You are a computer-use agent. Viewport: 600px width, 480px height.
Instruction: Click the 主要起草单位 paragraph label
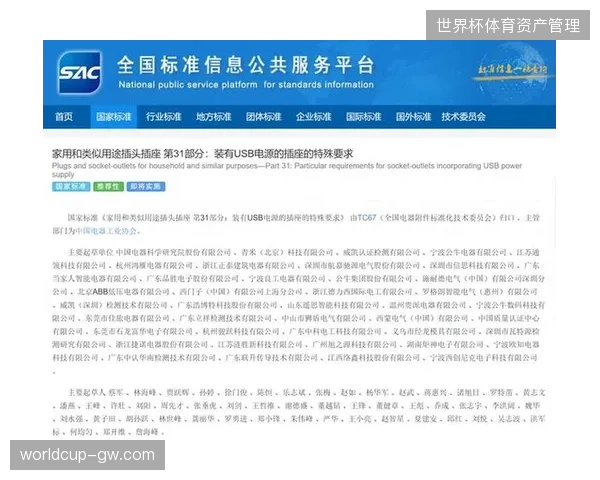91,253
